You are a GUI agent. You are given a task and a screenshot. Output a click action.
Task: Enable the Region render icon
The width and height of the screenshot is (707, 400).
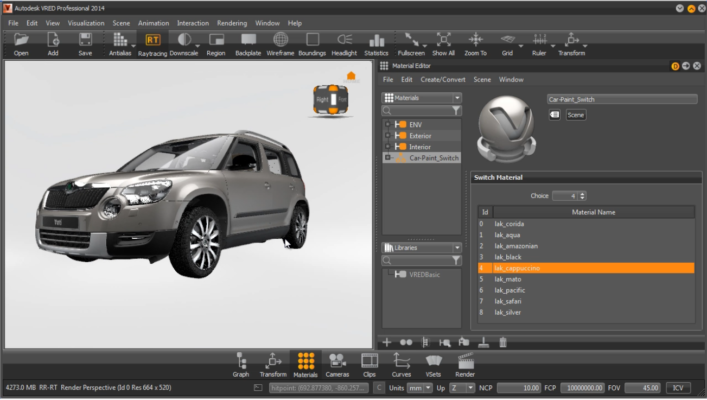[216, 44]
